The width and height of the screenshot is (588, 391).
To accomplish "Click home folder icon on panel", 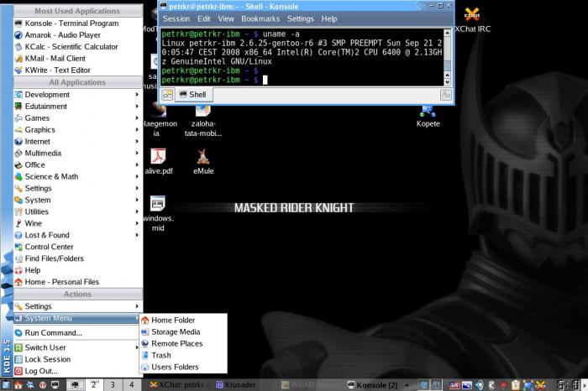I will [18, 384].
